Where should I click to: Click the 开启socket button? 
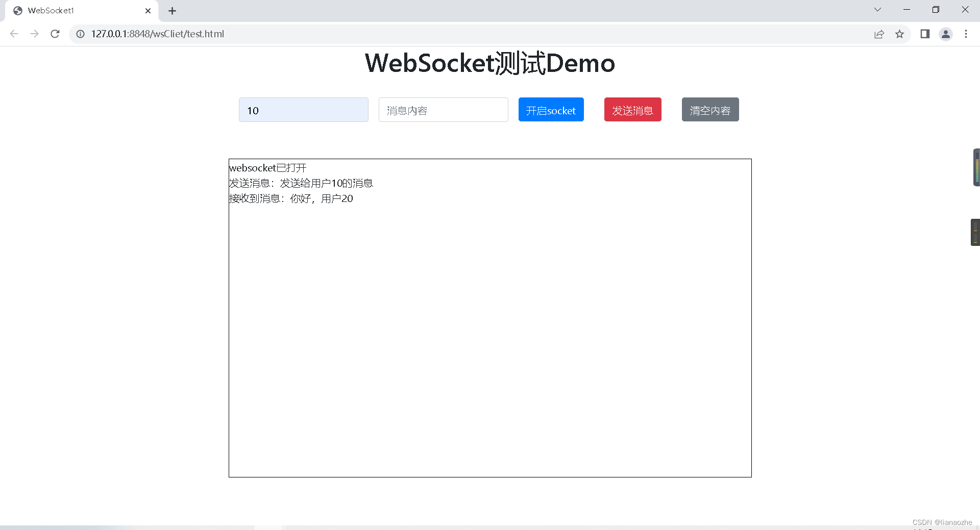[x=551, y=109]
